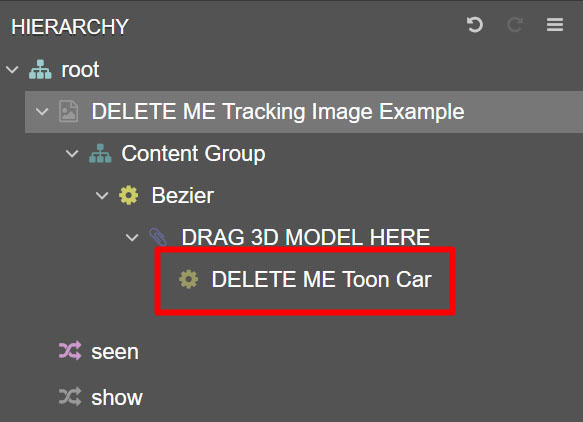Click the greyed redo arrow icon
Image resolution: width=583 pixels, height=422 pixels.
click(515, 25)
